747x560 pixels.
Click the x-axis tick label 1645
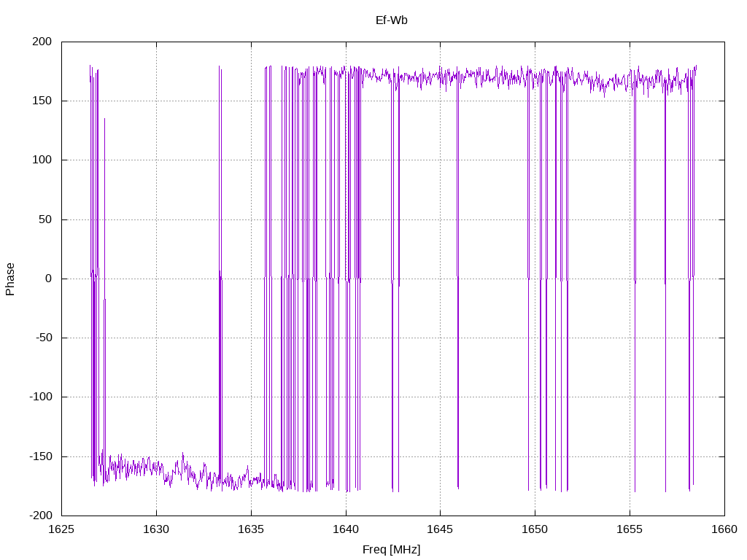(440, 529)
